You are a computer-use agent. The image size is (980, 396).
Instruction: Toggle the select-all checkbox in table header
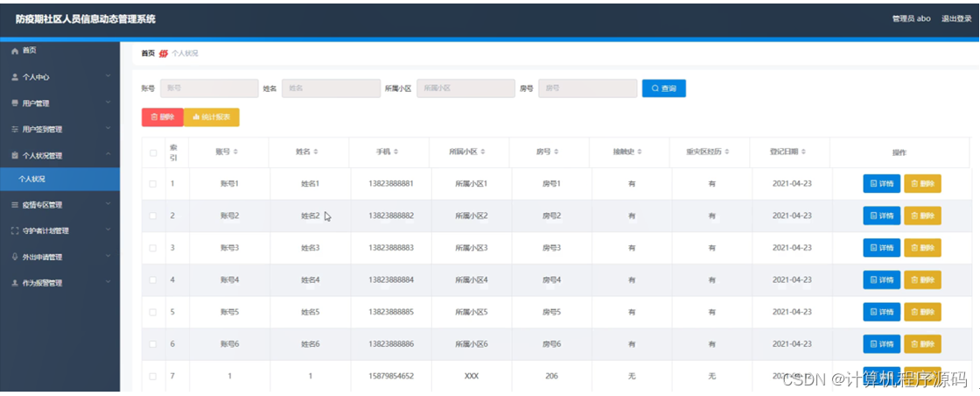click(x=153, y=152)
